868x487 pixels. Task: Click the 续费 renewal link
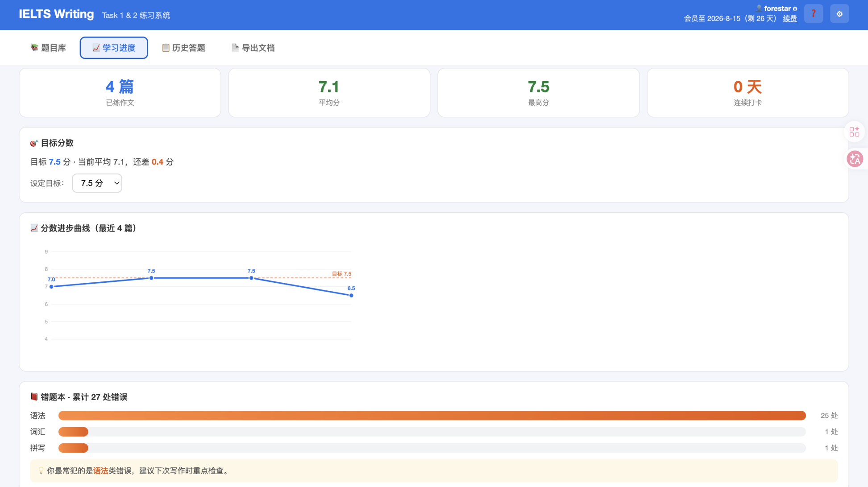coord(790,19)
